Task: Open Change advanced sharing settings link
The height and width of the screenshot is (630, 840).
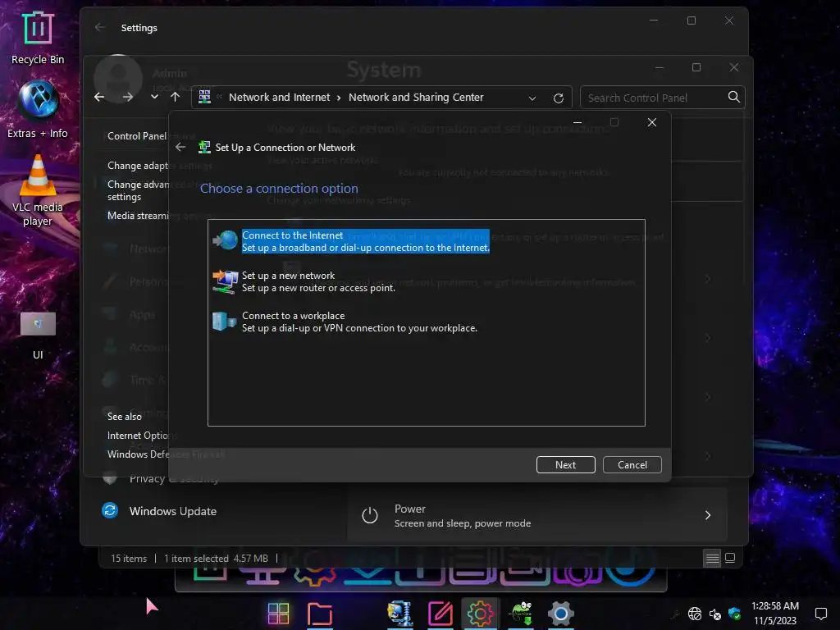Action: point(138,190)
